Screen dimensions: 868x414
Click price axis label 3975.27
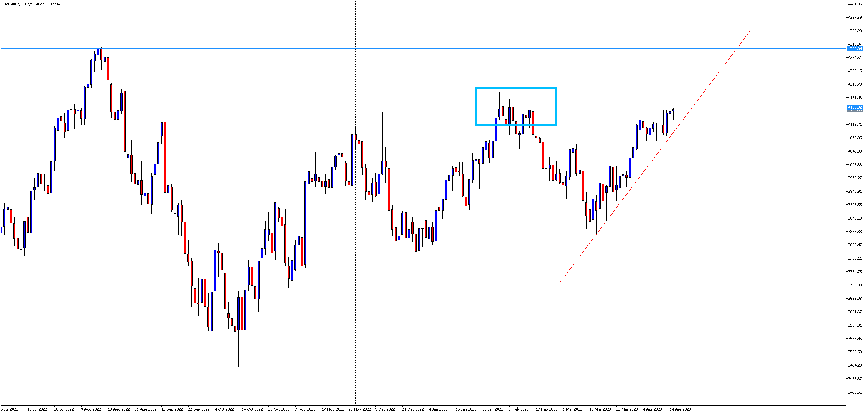point(855,178)
